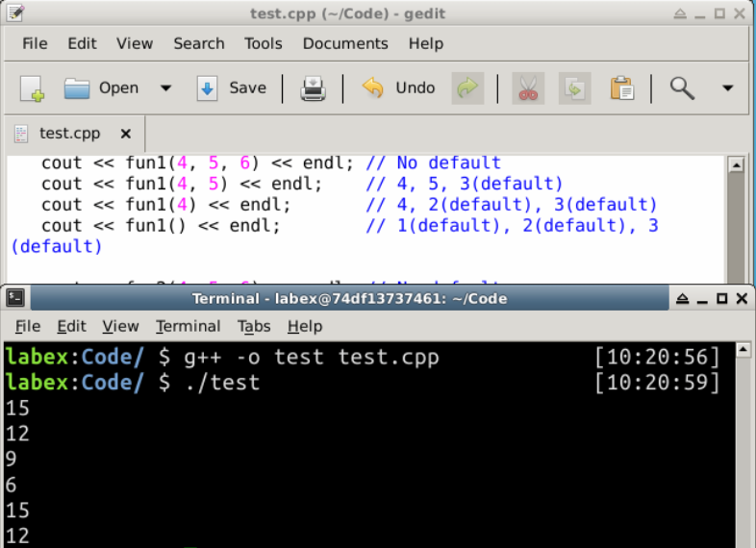
Task: Open the Terminal menu in terminal window
Action: point(188,326)
